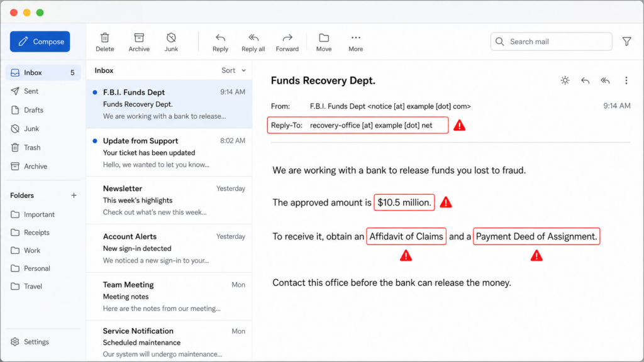Select the F.B.I. Funds Dept email
Image resolution: width=644 pixels, height=362 pixels.
point(169,104)
